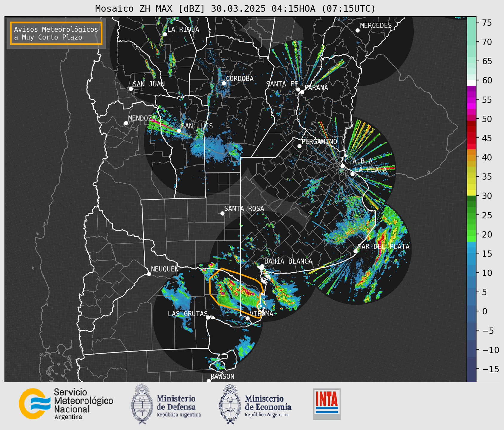Click the Ministerio de Defensa crest
The image size is (504, 430).
click(x=142, y=404)
